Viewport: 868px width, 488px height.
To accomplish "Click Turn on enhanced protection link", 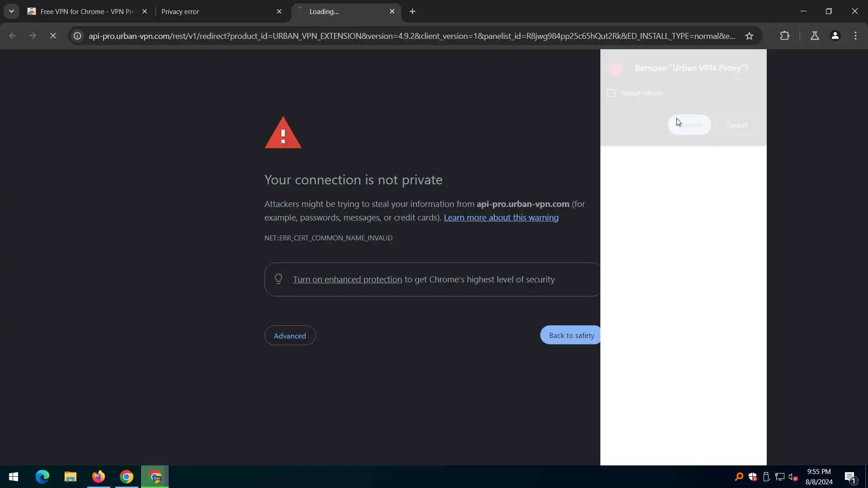I will [347, 279].
